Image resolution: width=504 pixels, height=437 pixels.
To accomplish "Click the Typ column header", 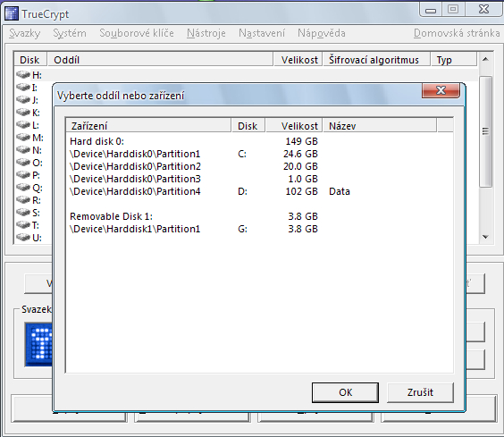I will 454,60.
